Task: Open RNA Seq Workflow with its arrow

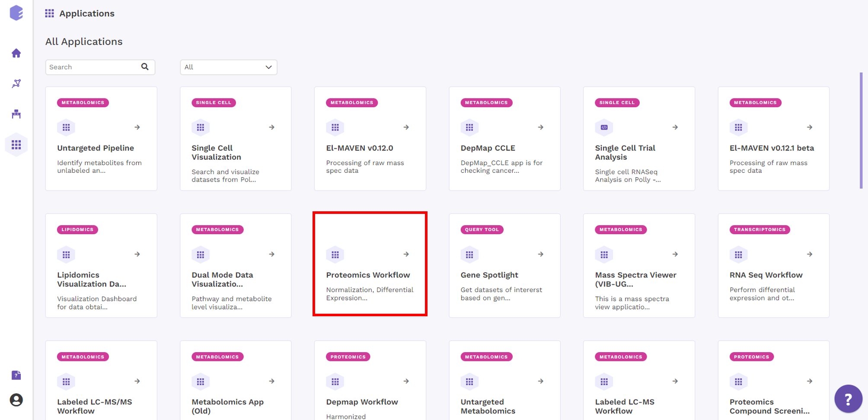Action: point(809,254)
